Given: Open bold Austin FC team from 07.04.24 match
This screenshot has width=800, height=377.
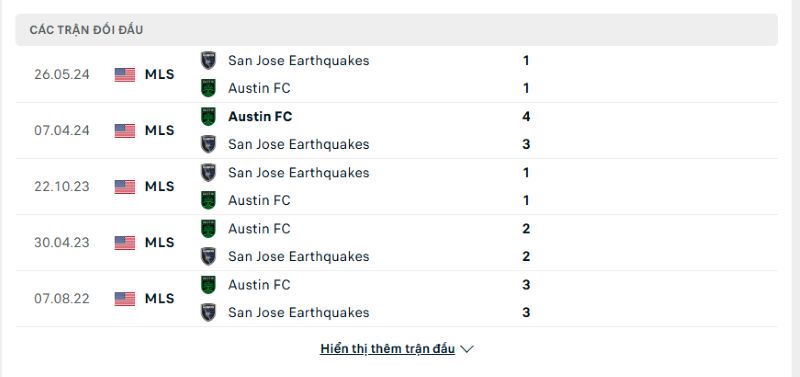Looking at the screenshot, I should point(260,117).
